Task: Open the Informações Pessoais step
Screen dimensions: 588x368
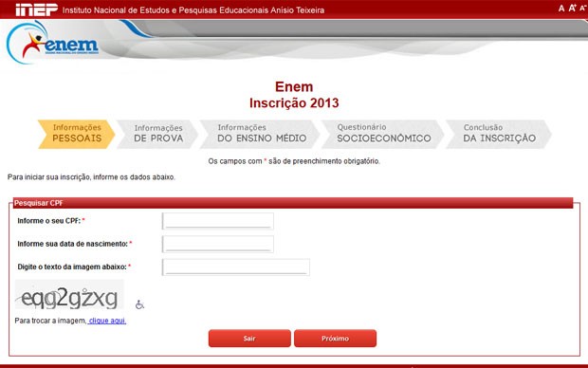Action: (x=77, y=134)
